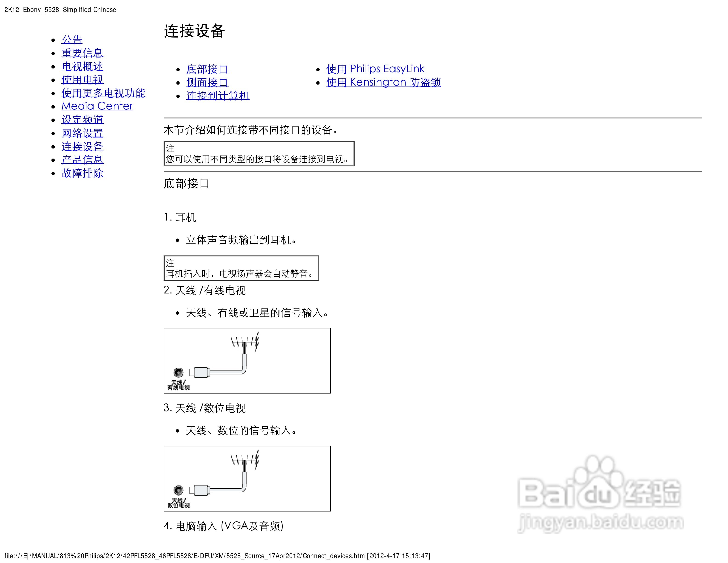The image size is (728, 563).
Task: Open 使用 Kensington 防盗锁 link
Action: pyautogui.click(x=383, y=82)
